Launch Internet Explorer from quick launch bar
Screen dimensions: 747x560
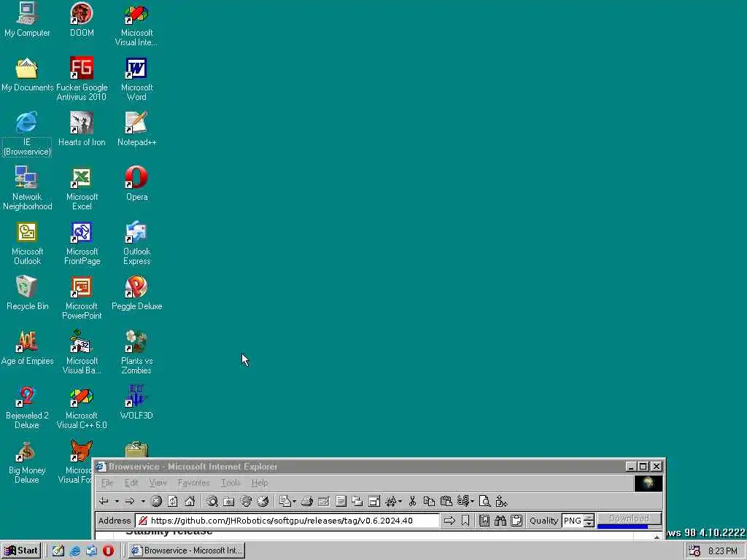pos(75,551)
